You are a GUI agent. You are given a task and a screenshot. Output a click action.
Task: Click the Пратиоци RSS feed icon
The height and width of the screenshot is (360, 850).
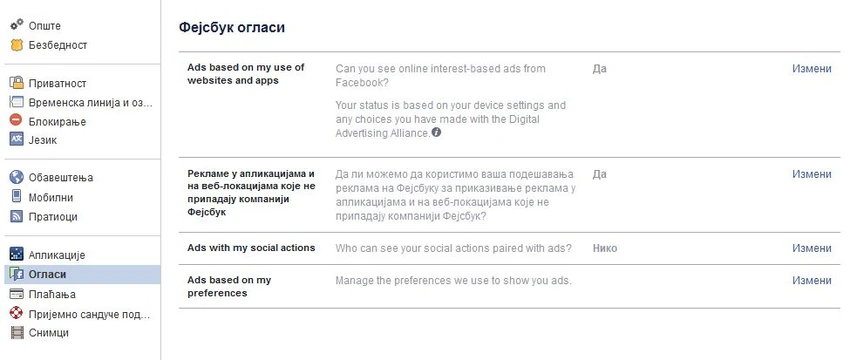click(x=17, y=216)
